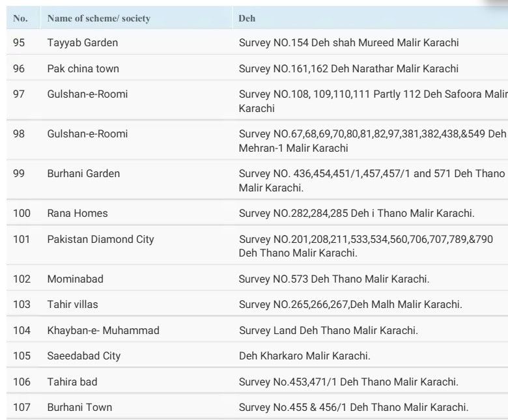Image resolution: width=508 pixels, height=420 pixels.
Task: Select the Pak china town entry
Action: click(x=83, y=68)
